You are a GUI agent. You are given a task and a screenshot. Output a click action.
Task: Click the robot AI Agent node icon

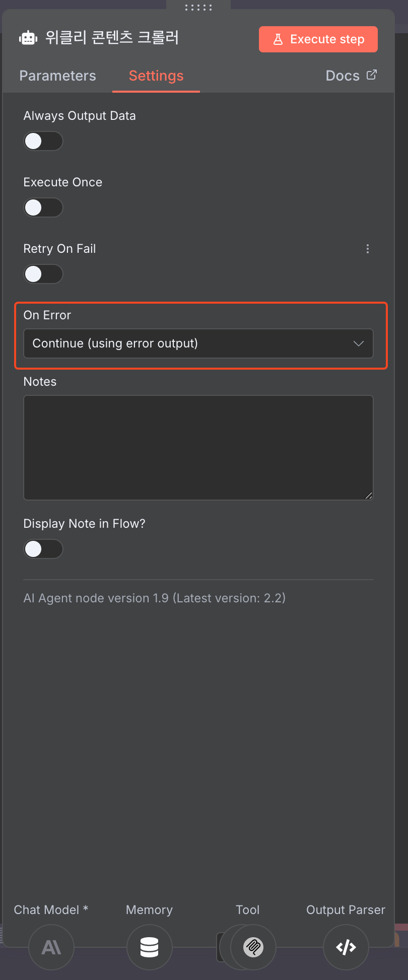pyautogui.click(x=28, y=38)
